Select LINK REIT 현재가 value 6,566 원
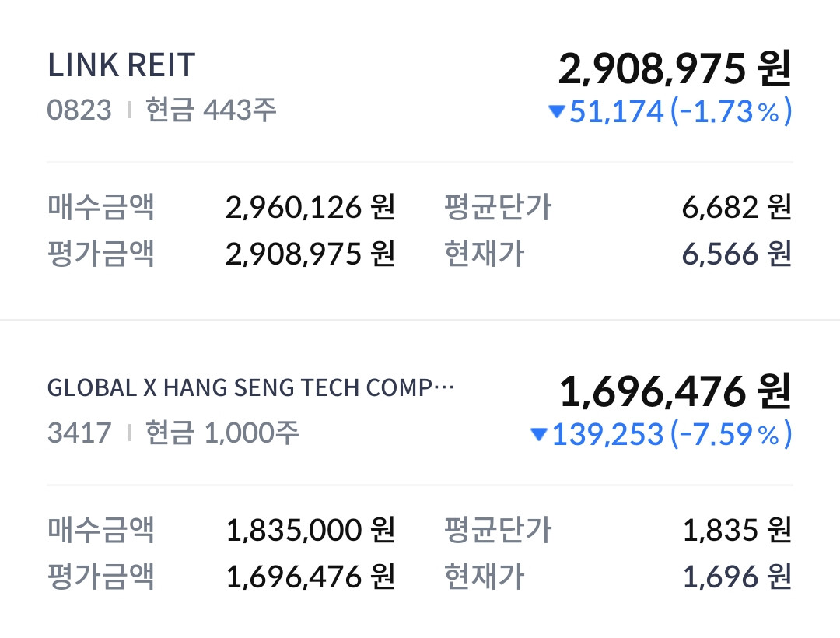The width and height of the screenshot is (840, 638). (737, 254)
